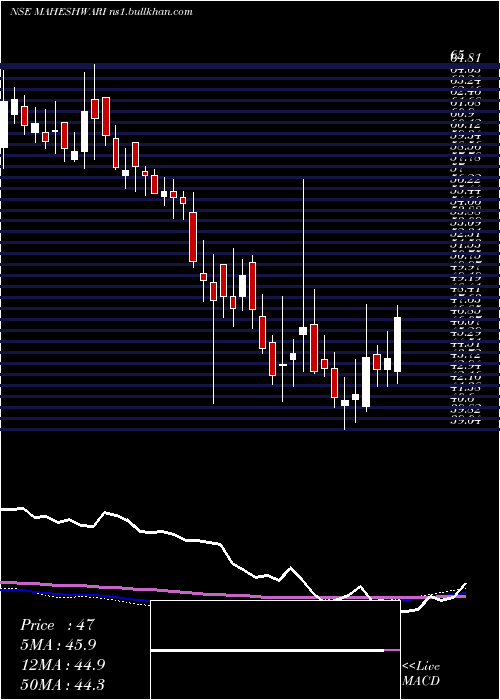
Task: Click the tall-wick candle near chart middle
Action: click(303, 275)
